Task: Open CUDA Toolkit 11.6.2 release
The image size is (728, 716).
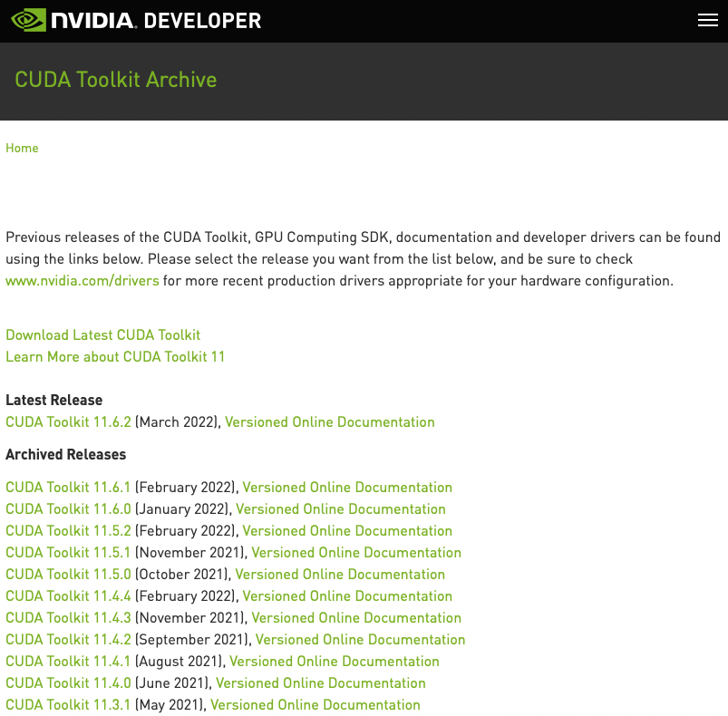Action: pos(68,422)
